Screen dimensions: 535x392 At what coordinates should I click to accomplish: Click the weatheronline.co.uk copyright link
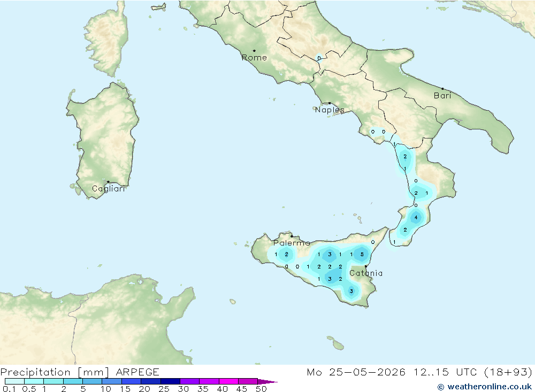(x=485, y=387)
